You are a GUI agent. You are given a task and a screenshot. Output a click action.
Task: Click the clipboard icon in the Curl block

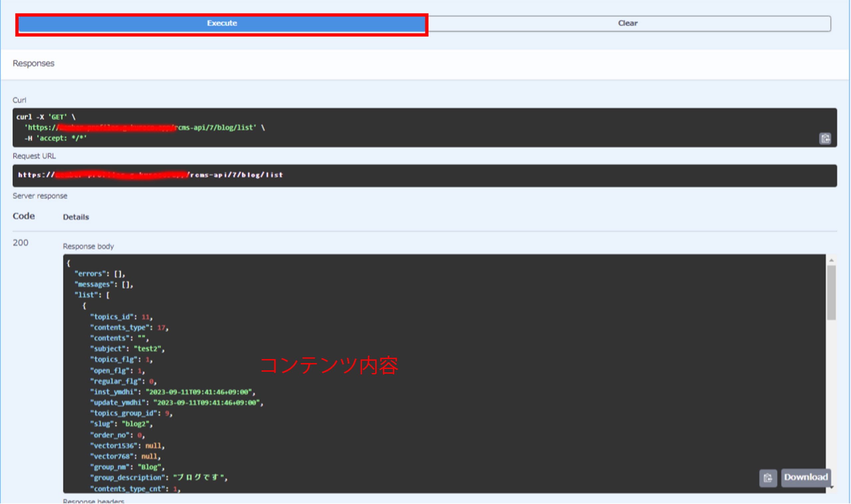tap(825, 139)
